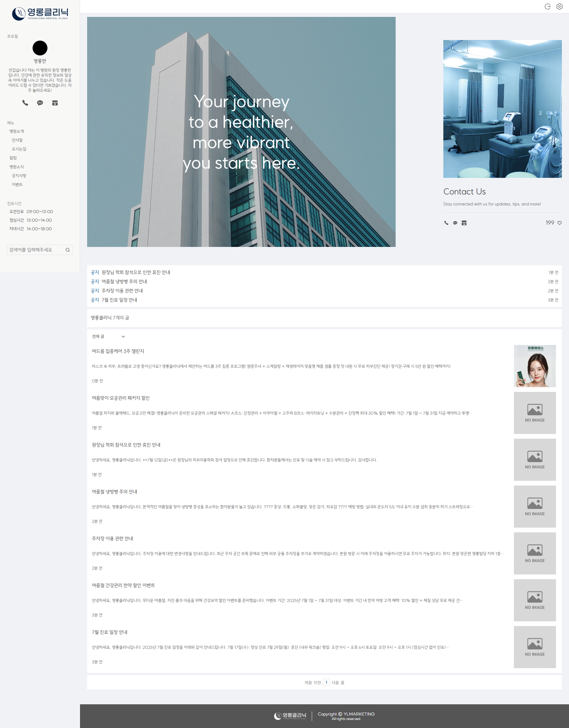Screen dimensions: 569x728
Task: Click the Contact Us booking calendar icon
Action: 464,223
